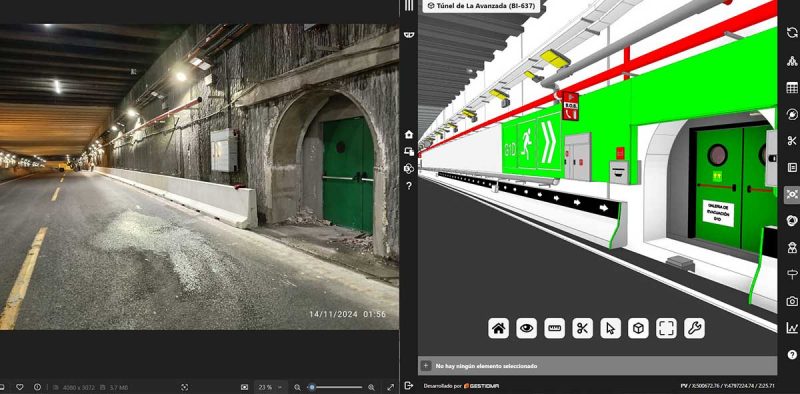This screenshot has height=394, width=800.
Task: Toggle visibility with the eye icon
Action: 526,328
